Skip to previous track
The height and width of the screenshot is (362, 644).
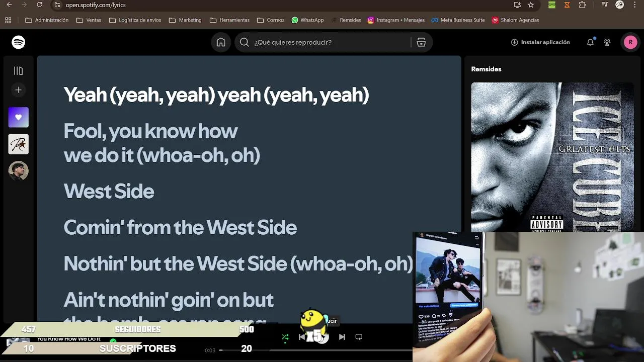coord(302,337)
